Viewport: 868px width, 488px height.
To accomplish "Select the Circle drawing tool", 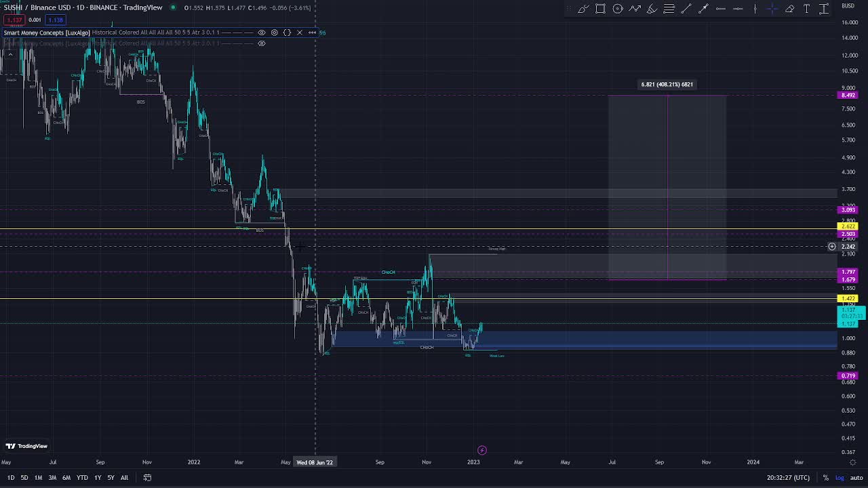I will point(618,9).
